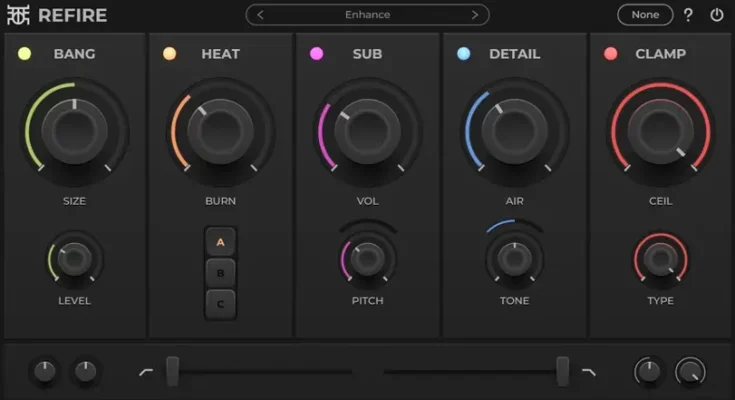Click the BURN label text
The image size is (735, 400).
221,201
